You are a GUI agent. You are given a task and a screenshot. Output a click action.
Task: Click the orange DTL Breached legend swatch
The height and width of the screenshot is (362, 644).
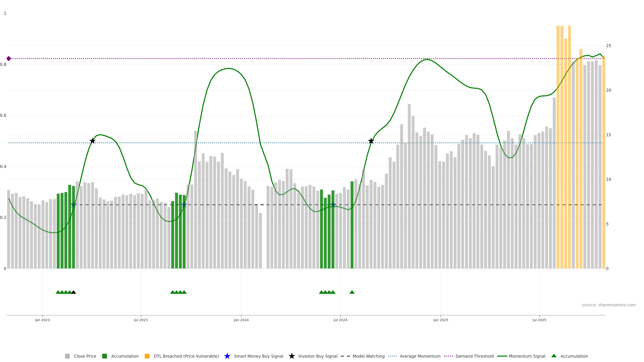click(147, 356)
